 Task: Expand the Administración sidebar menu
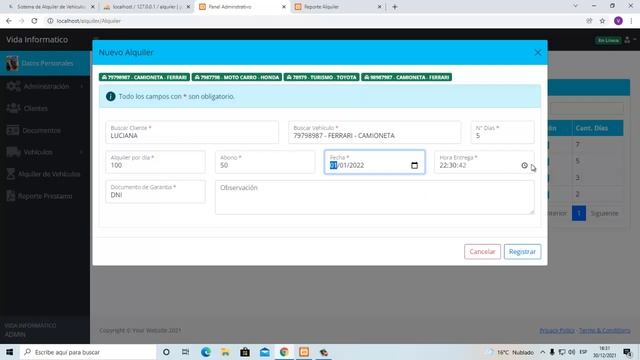45,87
